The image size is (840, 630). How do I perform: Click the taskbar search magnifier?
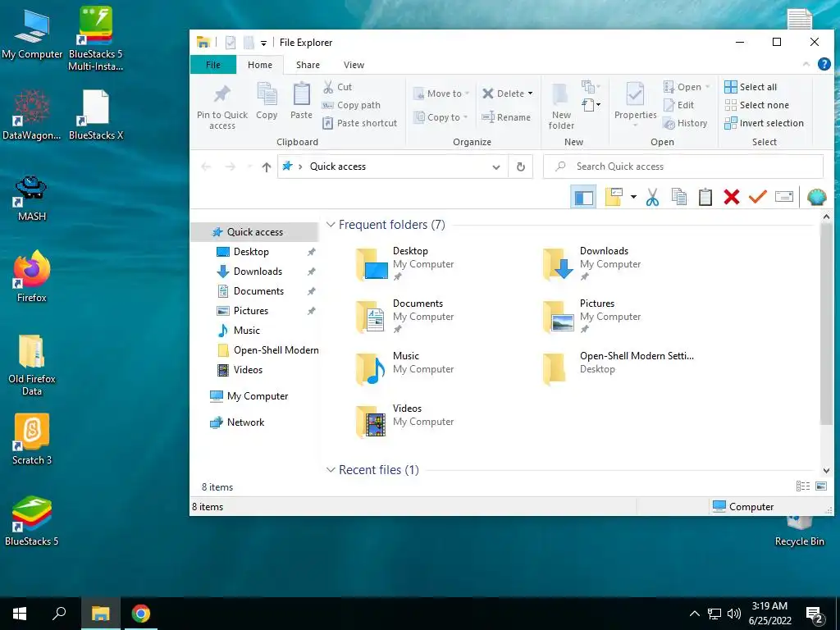(x=59, y=614)
